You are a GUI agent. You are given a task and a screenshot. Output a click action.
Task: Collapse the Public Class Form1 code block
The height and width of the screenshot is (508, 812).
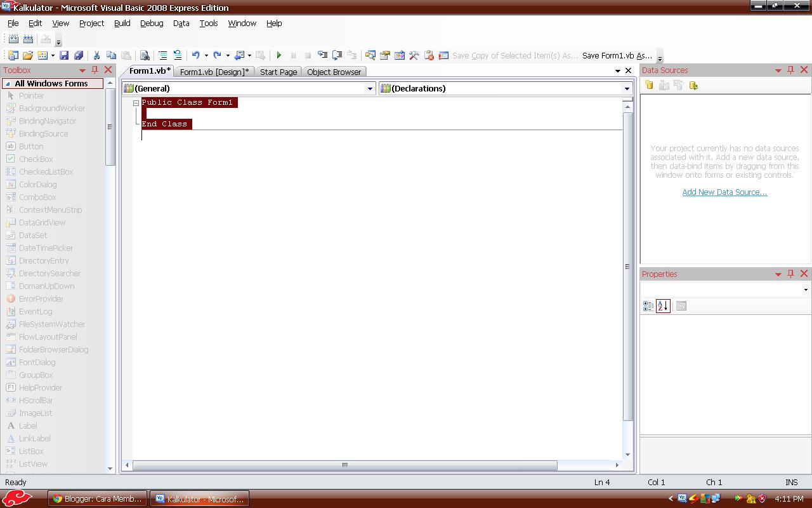point(136,103)
